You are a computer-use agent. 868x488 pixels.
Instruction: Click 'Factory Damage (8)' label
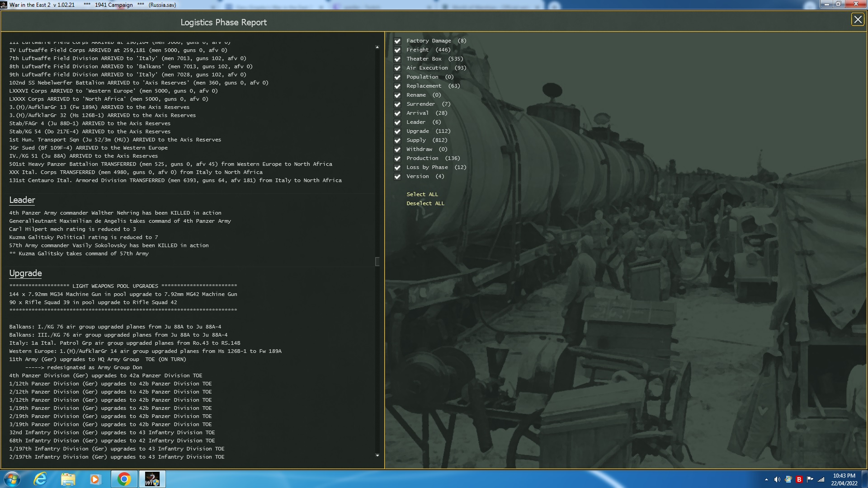pyautogui.click(x=436, y=41)
